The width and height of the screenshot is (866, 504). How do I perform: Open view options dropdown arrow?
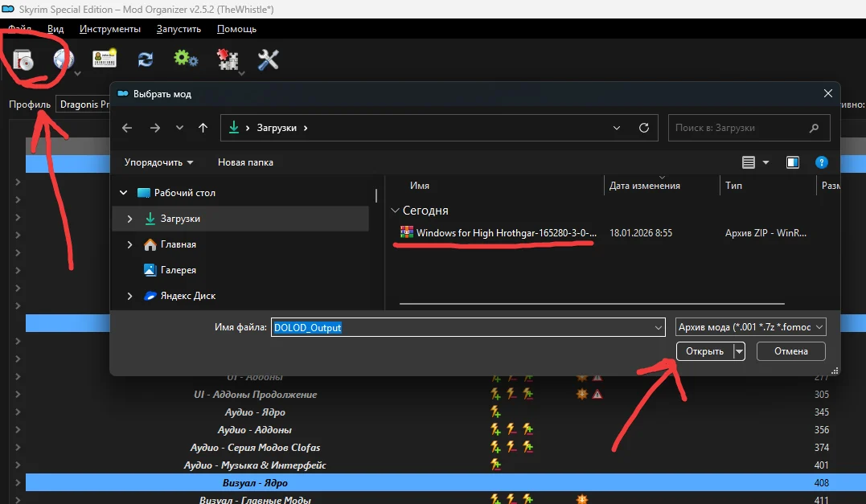tap(765, 162)
